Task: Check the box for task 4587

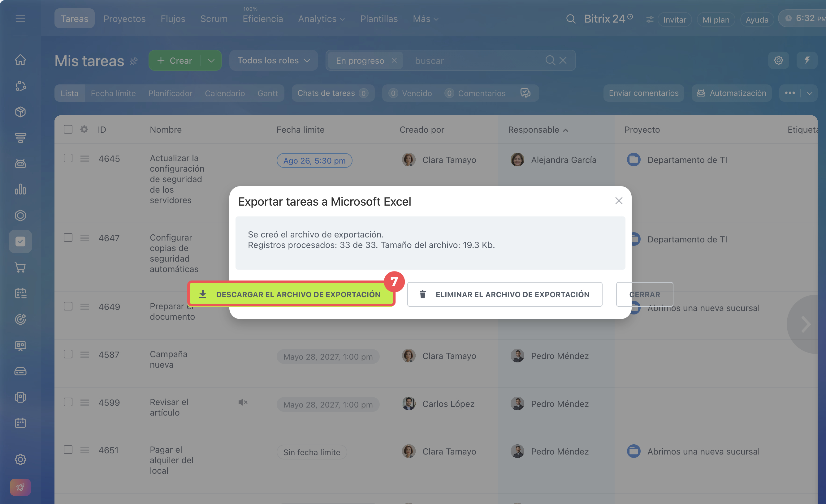Action: coord(68,354)
